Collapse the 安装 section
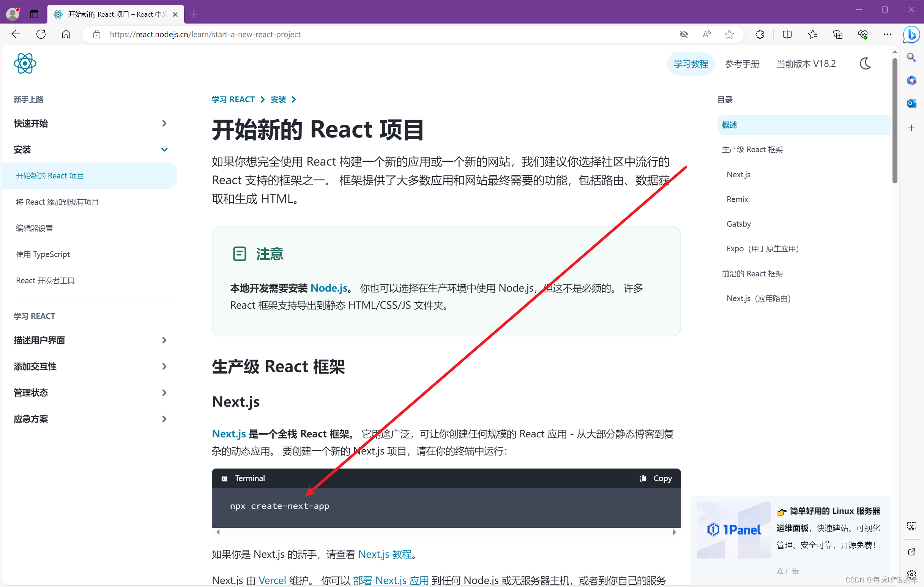Viewport: 924px width, 587px height. point(164,149)
